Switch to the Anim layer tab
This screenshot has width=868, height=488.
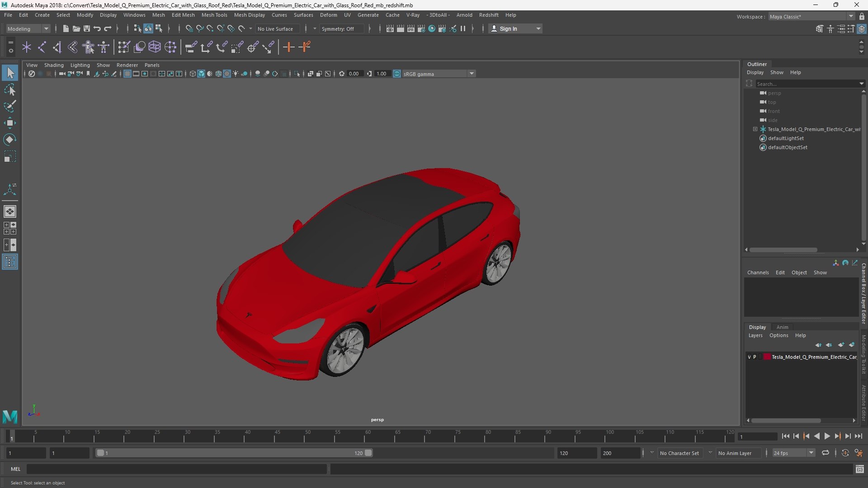pyautogui.click(x=782, y=327)
